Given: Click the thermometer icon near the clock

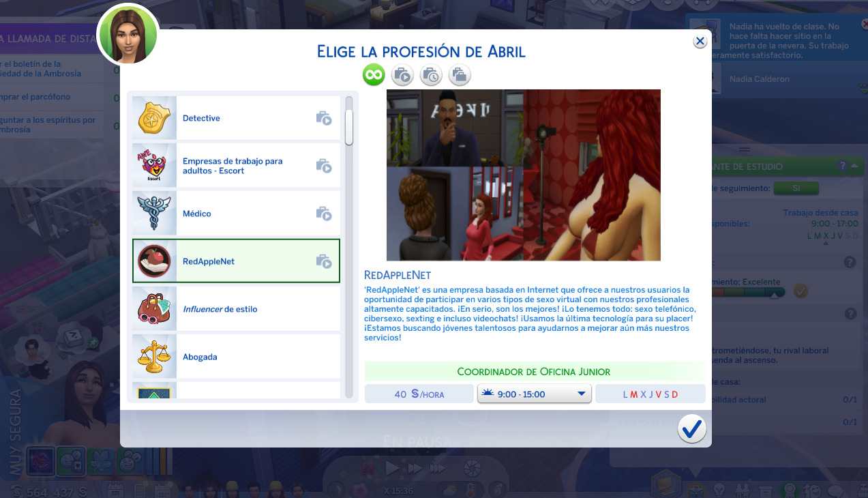Looking at the screenshot, I should point(473,490).
